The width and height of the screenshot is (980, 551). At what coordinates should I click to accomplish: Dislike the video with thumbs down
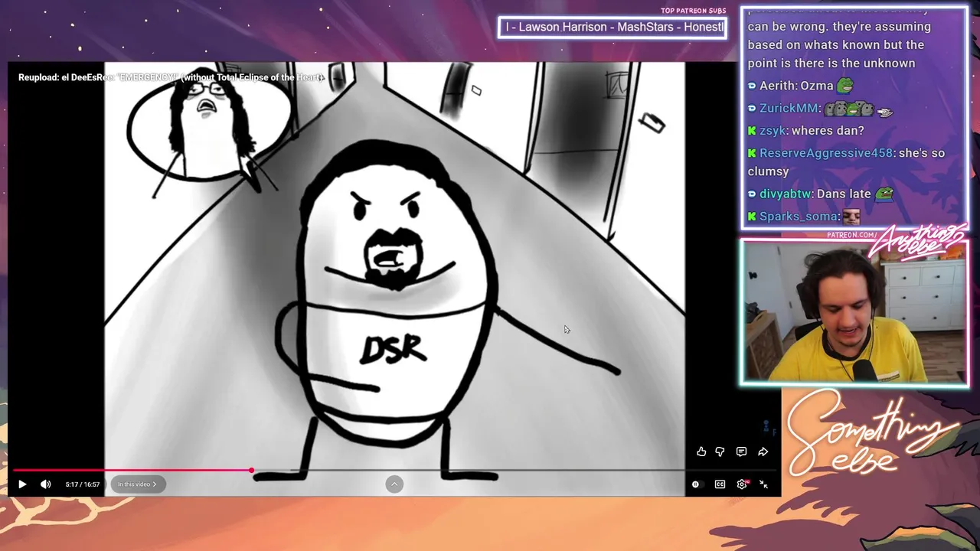click(x=720, y=452)
